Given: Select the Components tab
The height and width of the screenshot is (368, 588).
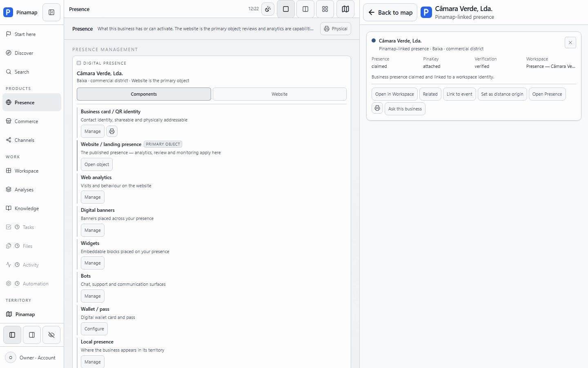Looking at the screenshot, I should coord(144,94).
